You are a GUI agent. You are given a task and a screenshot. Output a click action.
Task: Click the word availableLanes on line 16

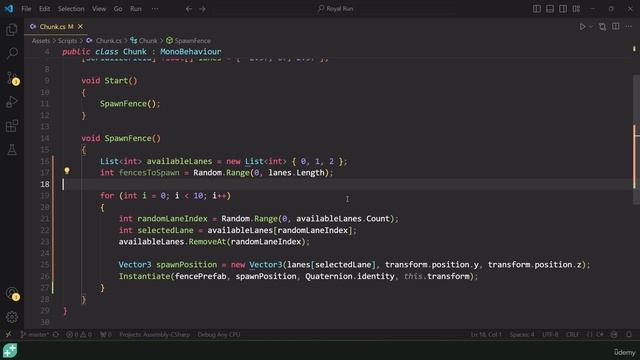coord(179,161)
